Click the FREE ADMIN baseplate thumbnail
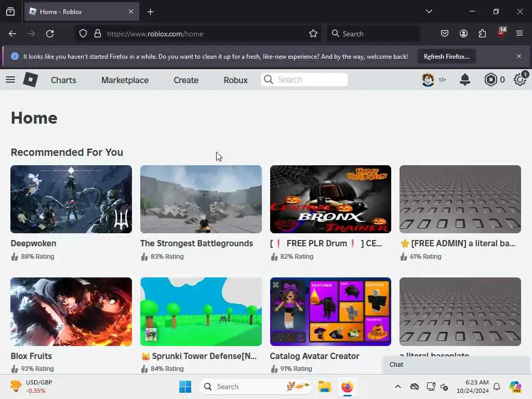The height and width of the screenshot is (399, 532). pyautogui.click(x=460, y=199)
